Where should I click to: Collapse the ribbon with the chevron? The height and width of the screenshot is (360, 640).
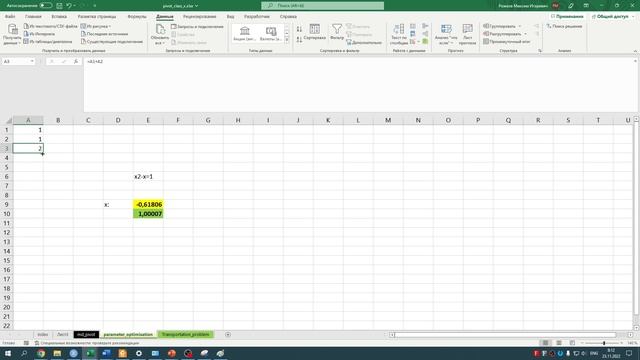coord(635,51)
